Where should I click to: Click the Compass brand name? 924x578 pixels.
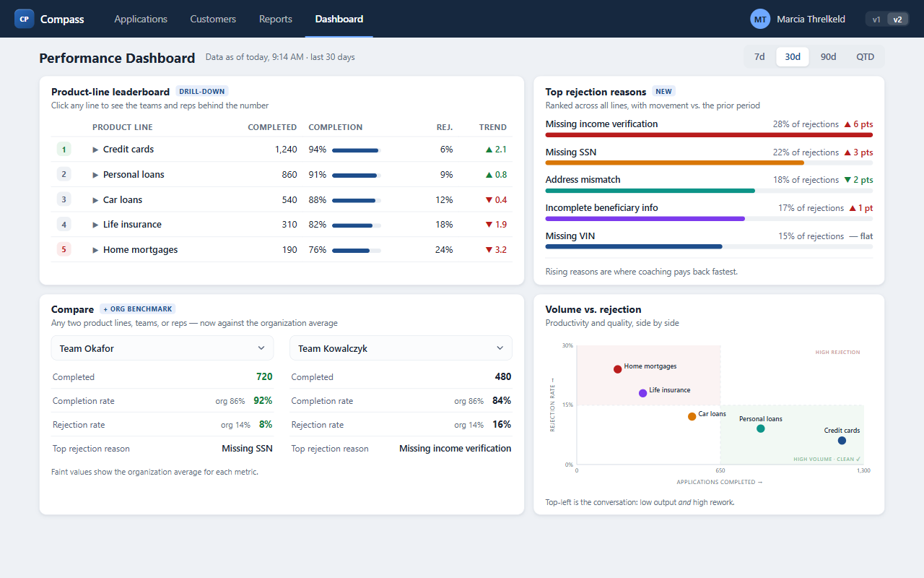tap(62, 20)
